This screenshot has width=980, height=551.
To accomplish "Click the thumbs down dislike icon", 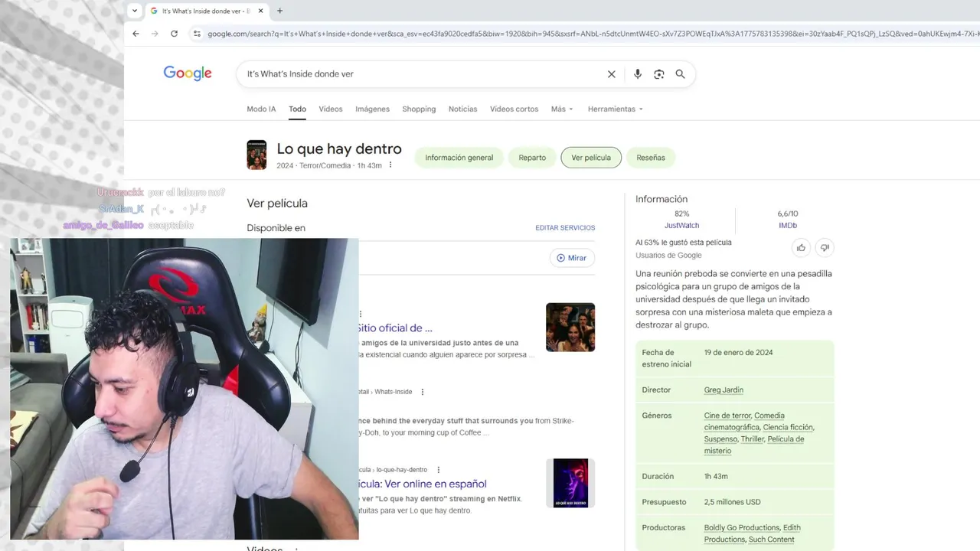I will [x=825, y=247].
